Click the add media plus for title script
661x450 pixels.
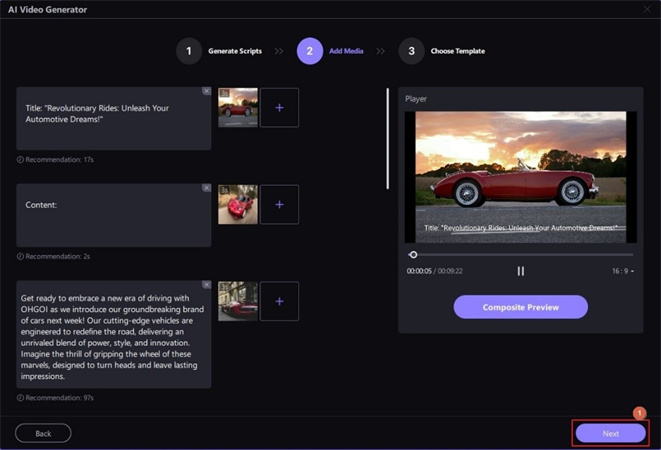[279, 108]
